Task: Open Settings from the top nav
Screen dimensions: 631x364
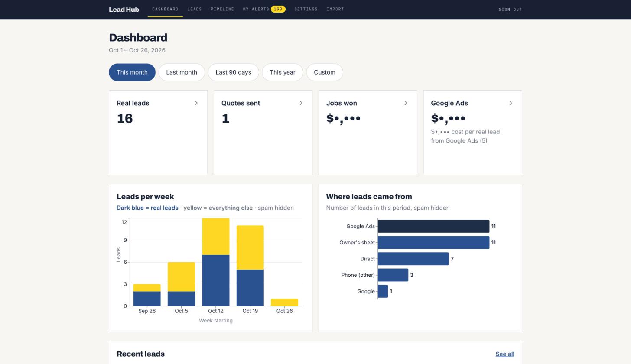Action: [306, 9]
